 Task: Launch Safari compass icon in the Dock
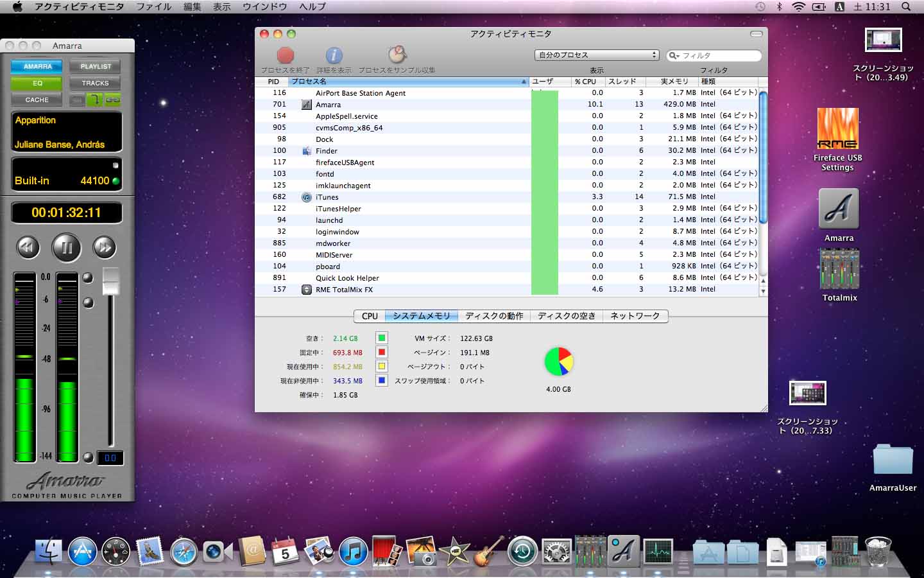tap(184, 551)
